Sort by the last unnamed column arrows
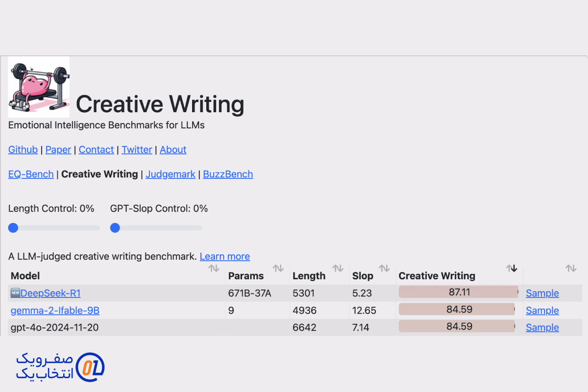 pyautogui.click(x=571, y=268)
